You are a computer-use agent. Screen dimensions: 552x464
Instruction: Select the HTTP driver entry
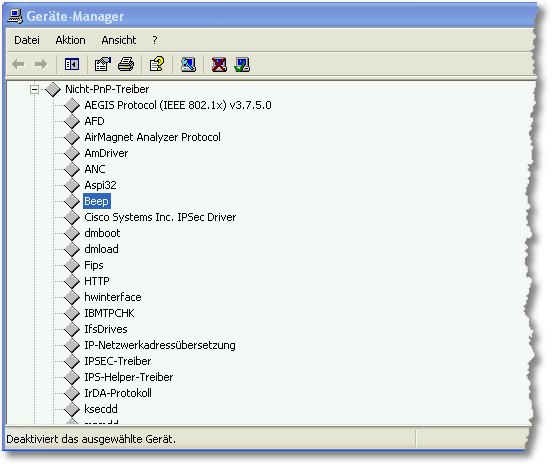tap(97, 281)
